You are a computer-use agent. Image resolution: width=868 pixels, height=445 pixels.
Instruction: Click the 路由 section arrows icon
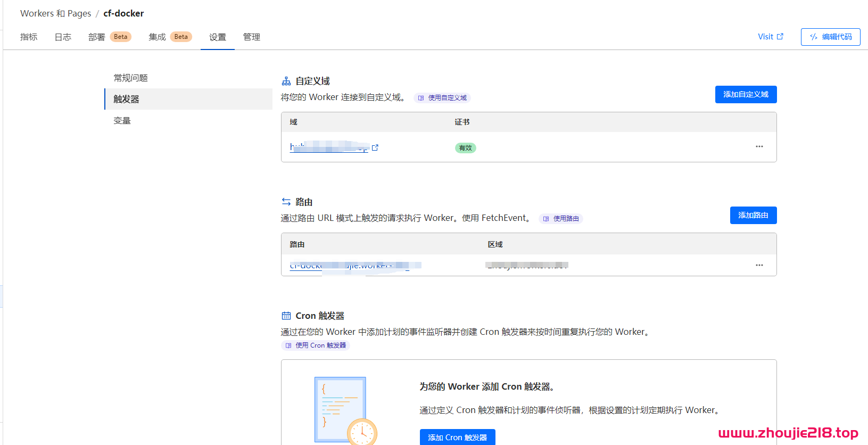[286, 202]
